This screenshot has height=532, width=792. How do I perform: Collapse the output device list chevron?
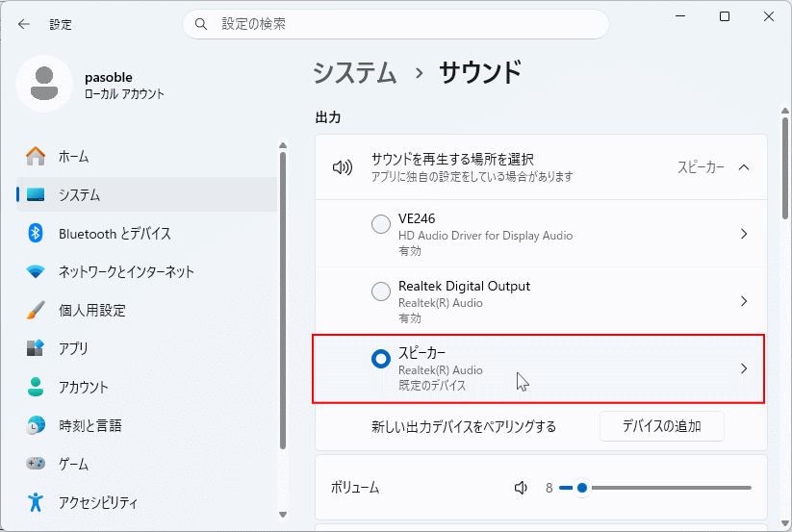[744, 167]
